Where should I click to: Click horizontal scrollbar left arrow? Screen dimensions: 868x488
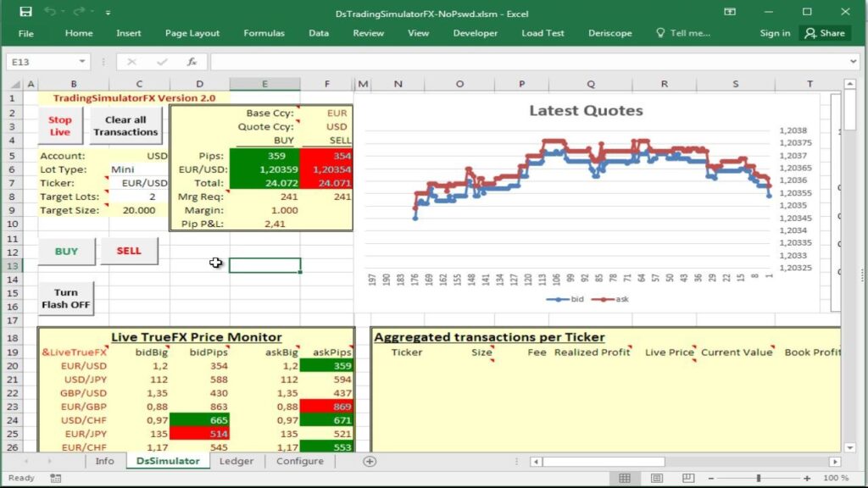[536, 462]
